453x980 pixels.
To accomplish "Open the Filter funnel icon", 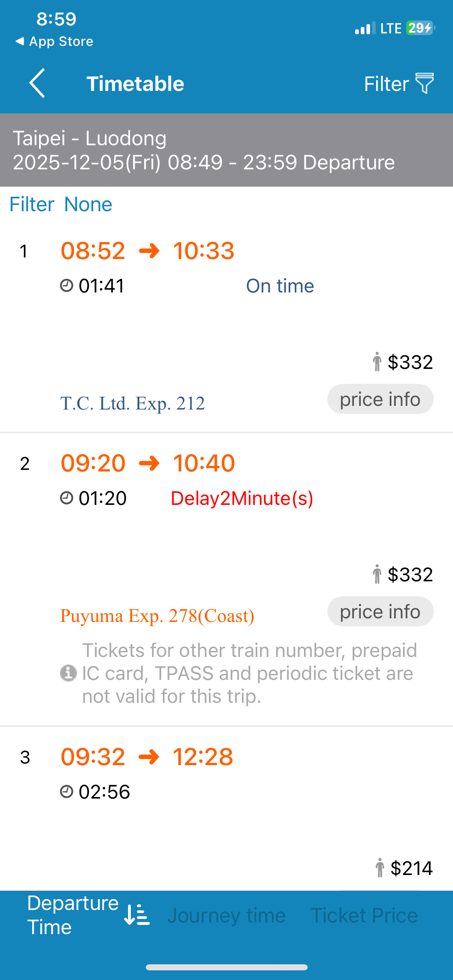I will (424, 83).
